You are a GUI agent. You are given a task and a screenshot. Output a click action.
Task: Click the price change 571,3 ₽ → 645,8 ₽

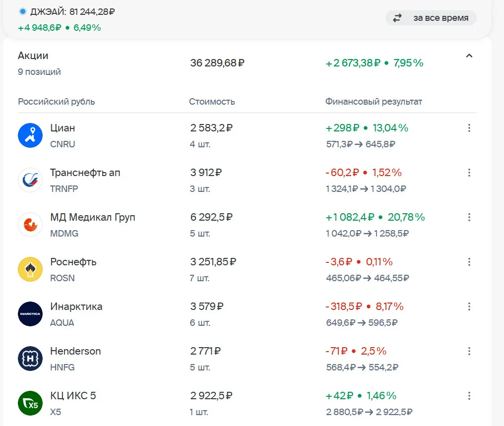[361, 144]
